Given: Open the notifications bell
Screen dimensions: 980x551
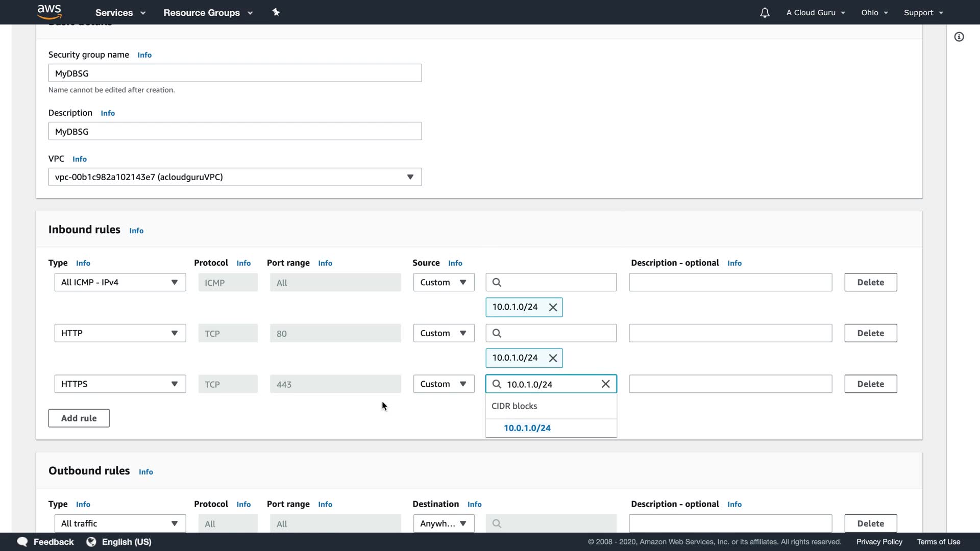Looking at the screenshot, I should pos(764,13).
